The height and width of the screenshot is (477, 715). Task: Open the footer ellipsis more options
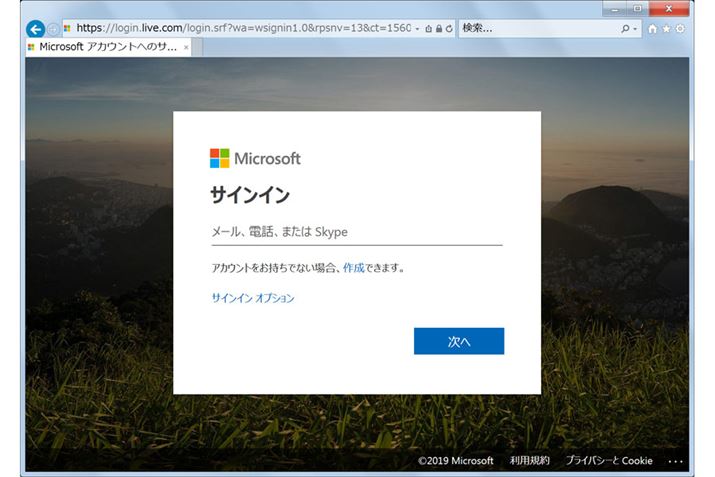tap(675, 461)
